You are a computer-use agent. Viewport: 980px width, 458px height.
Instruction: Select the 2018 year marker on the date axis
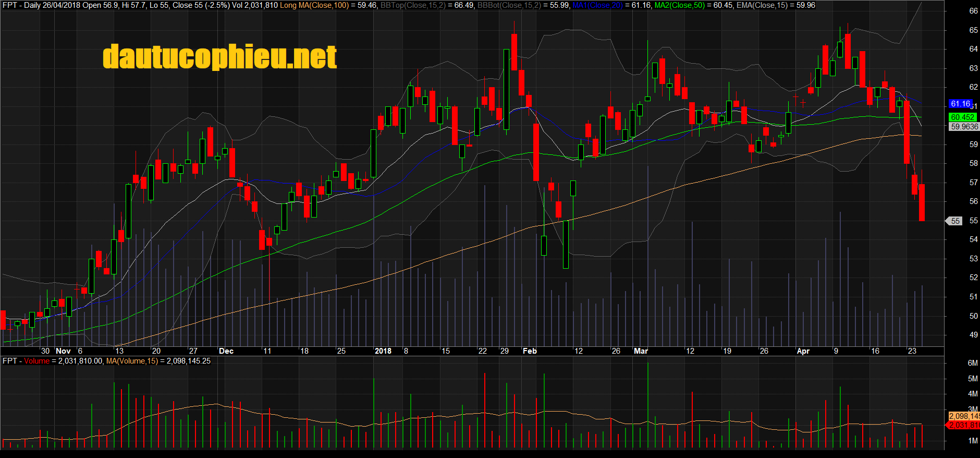pyautogui.click(x=383, y=351)
